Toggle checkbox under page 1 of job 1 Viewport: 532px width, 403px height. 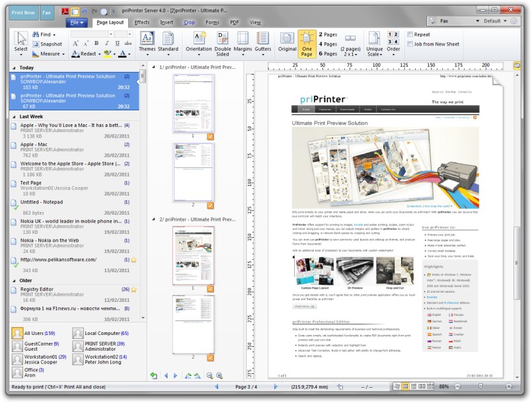coord(210,137)
